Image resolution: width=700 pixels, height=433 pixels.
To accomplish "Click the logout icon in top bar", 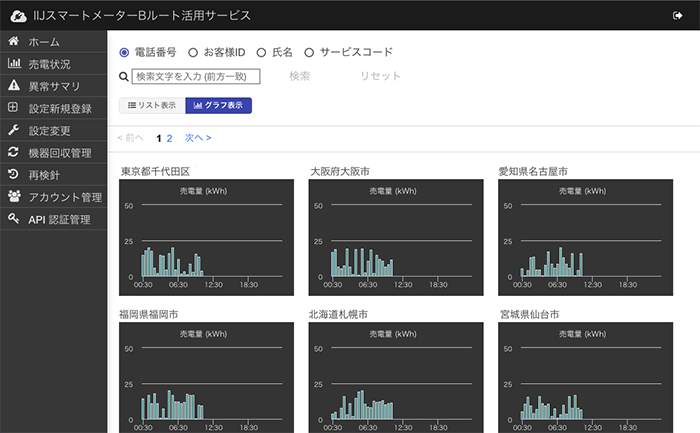I will (678, 15).
